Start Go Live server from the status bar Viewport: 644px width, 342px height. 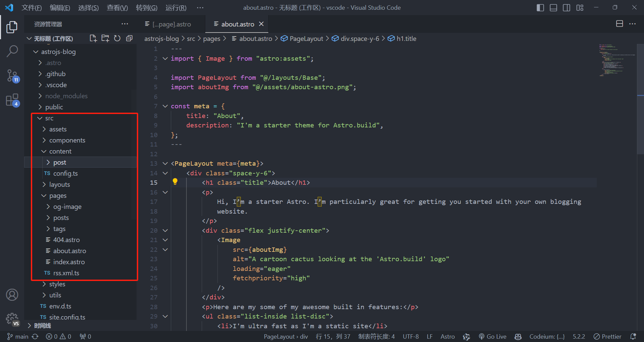(492, 336)
